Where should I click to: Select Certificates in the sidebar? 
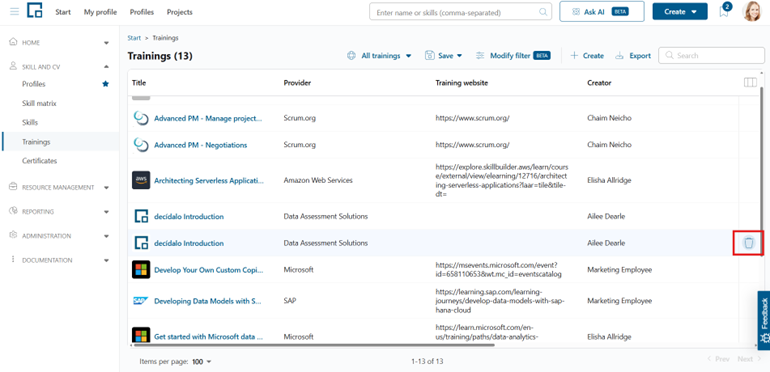point(39,160)
